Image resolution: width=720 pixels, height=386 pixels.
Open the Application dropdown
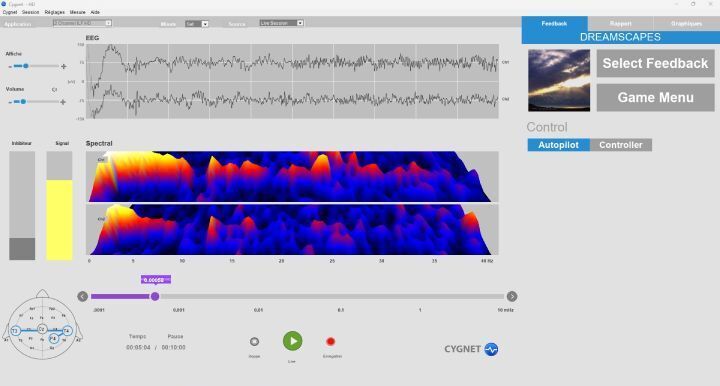tap(82, 23)
